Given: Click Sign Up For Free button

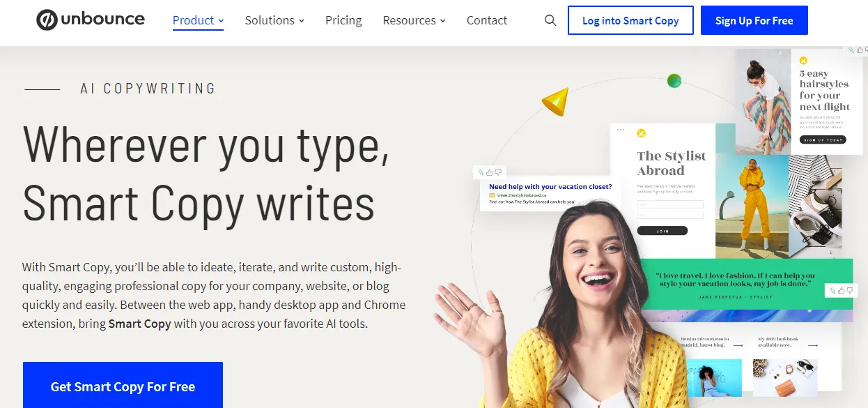Looking at the screenshot, I should click(754, 20).
